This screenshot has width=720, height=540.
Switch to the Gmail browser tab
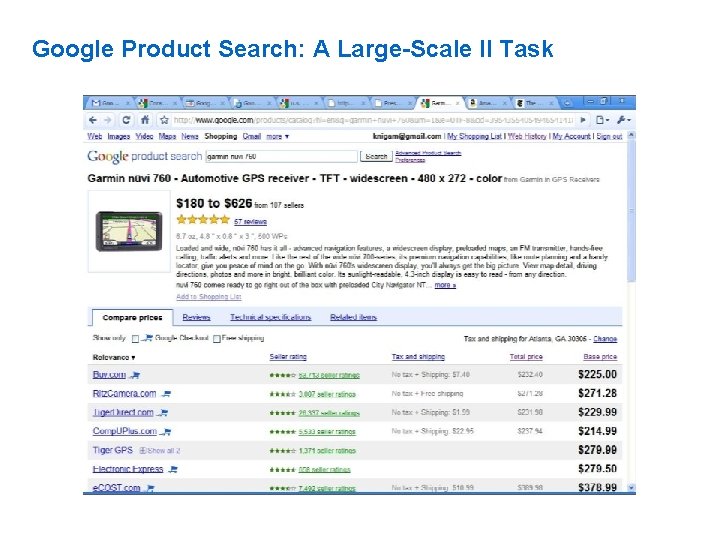pyautogui.click(x=109, y=103)
